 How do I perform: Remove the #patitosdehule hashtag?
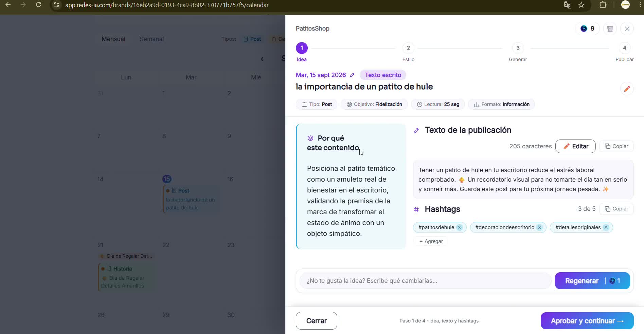coord(460,227)
